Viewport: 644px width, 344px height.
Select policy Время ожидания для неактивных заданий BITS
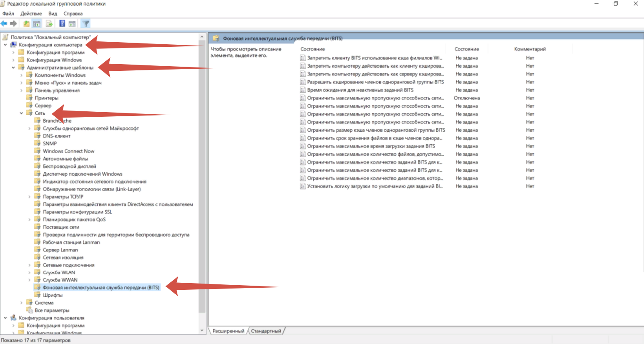point(360,90)
